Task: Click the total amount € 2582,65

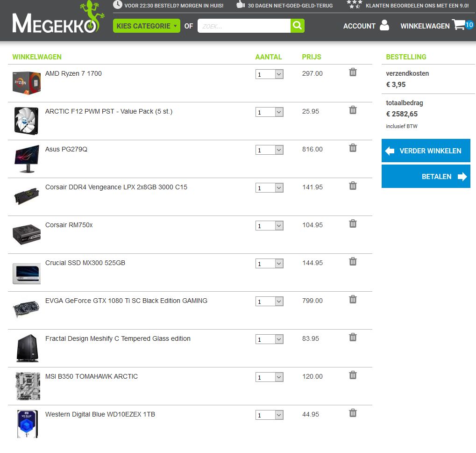Action: (x=402, y=114)
